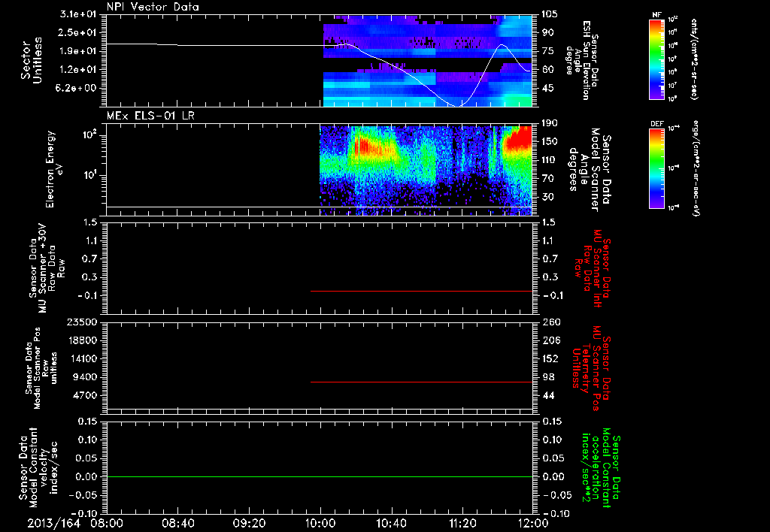The height and width of the screenshot is (532, 770).
Task: Click the '08:40' time tick label
Action: (178, 523)
